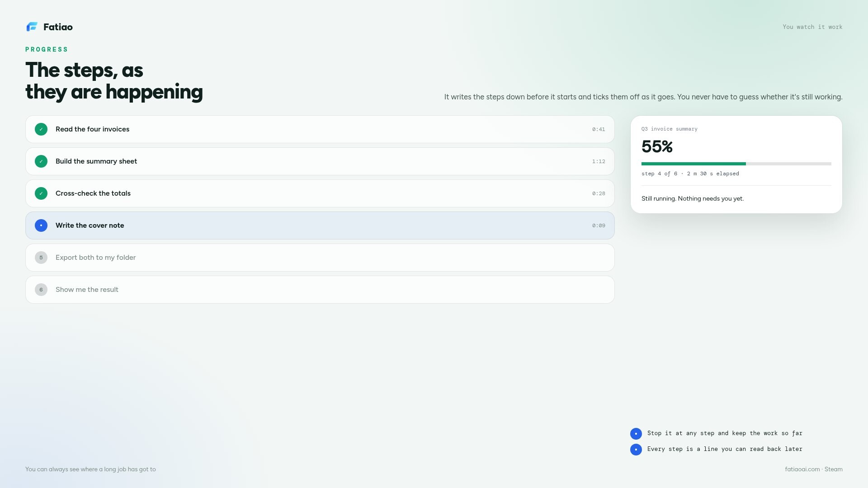Click the Still running status message

tap(693, 198)
